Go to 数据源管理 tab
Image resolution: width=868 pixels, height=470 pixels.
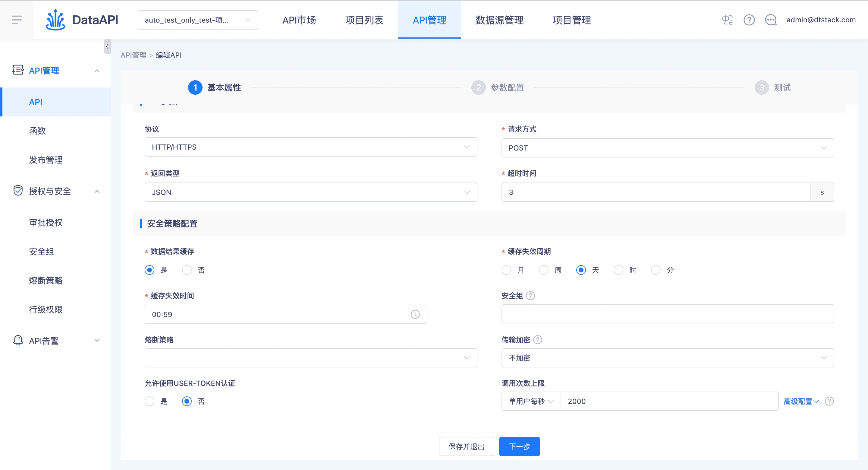[499, 20]
